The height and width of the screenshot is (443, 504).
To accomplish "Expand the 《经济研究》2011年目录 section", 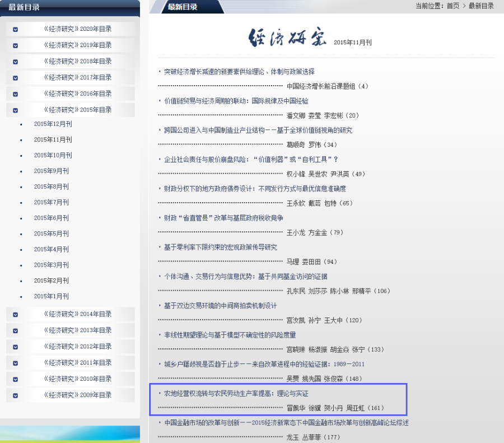I will click(x=77, y=363).
